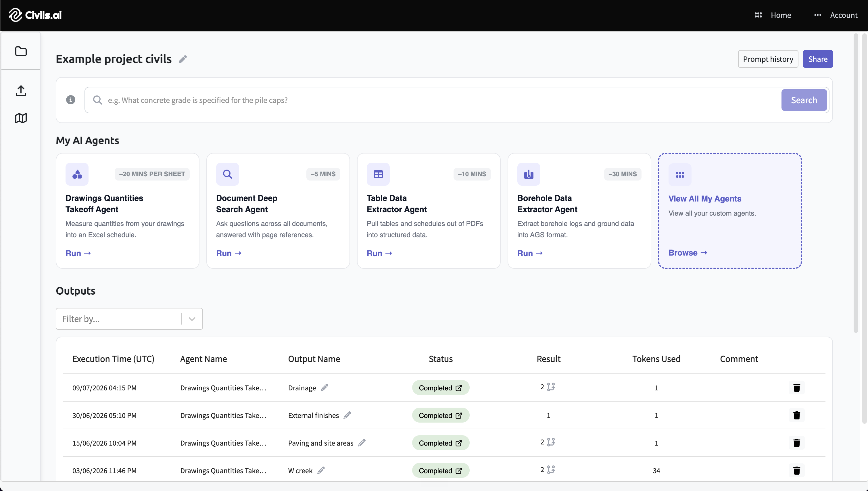Screen dimensions: 868x491
Task: Browse all my agents
Action: 688,253
